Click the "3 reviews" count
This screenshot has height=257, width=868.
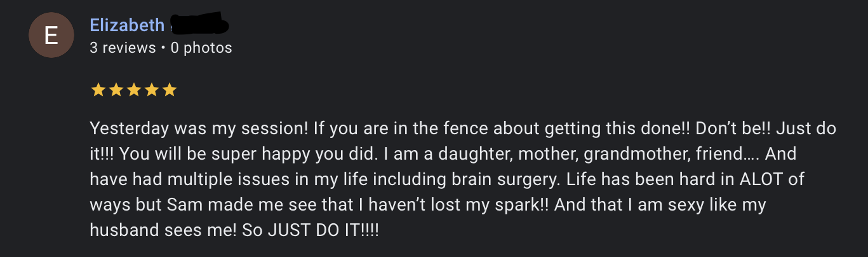123,48
